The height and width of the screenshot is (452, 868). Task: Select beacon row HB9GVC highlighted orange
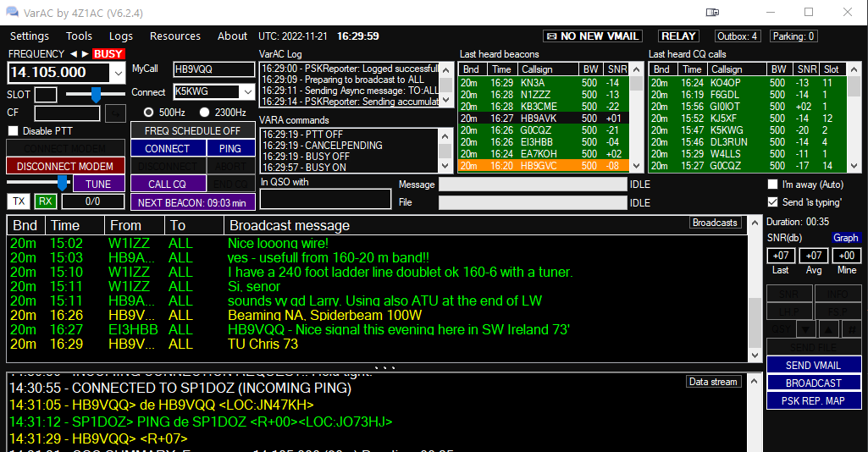coord(544,165)
